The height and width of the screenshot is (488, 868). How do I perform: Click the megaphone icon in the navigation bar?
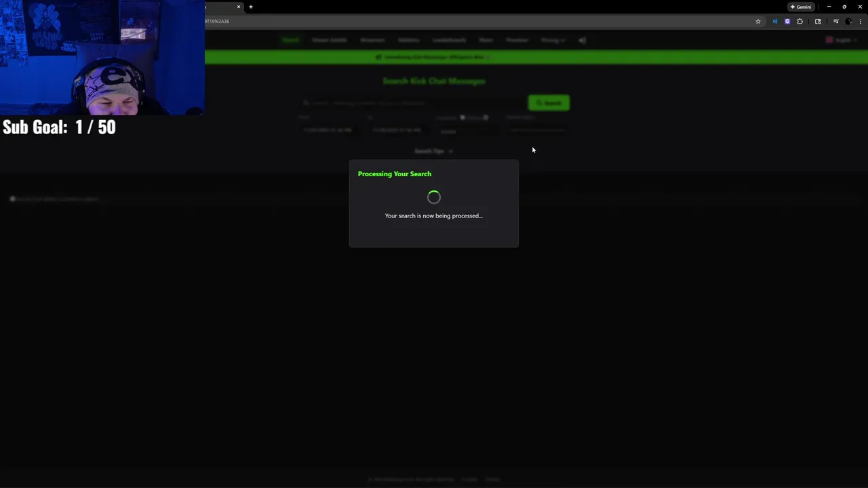pyautogui.click(x=583, y=40)
